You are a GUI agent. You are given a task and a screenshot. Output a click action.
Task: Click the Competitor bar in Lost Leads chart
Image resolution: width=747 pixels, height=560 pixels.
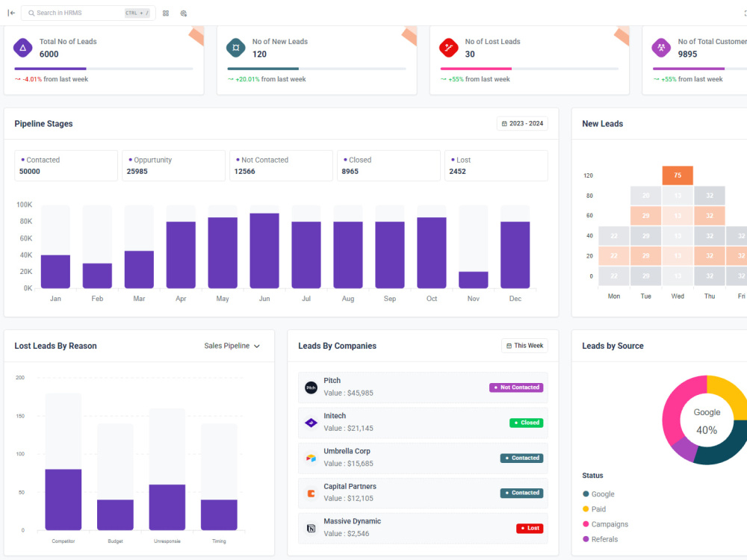[x=63, y=500]
